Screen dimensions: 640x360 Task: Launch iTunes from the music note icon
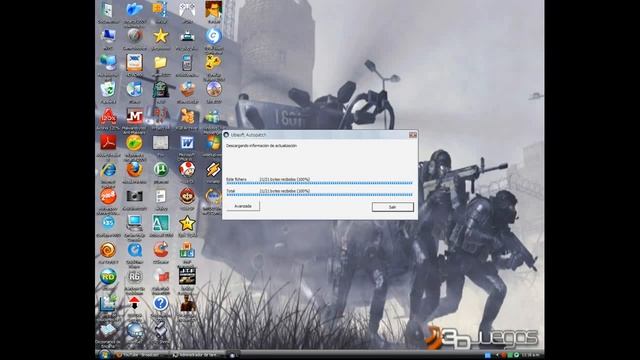coord(134,89)
